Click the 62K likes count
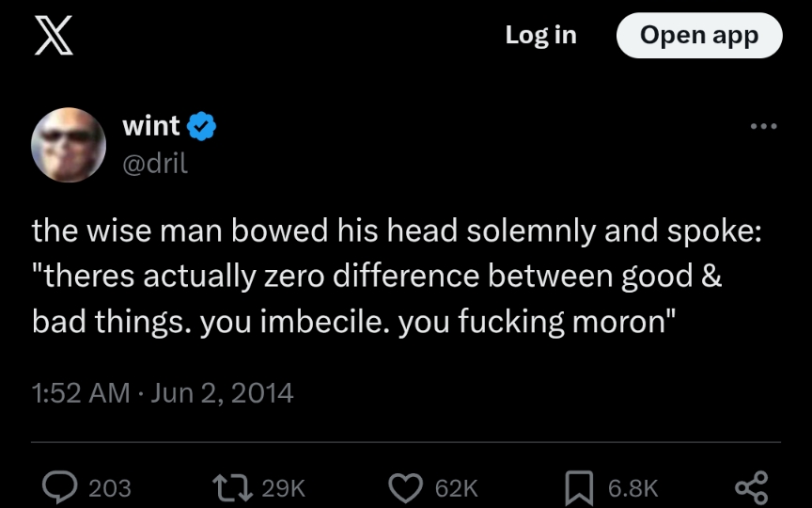Image resolution: width=812 pixels, height=508 pixels. [x=457, y=488]
